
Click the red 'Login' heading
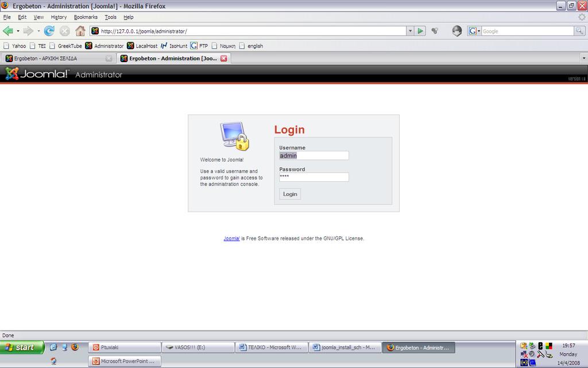[289, 129]
